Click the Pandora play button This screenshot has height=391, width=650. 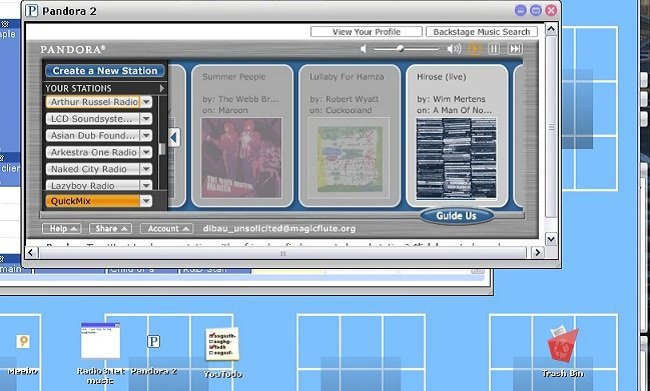(474, 49)
